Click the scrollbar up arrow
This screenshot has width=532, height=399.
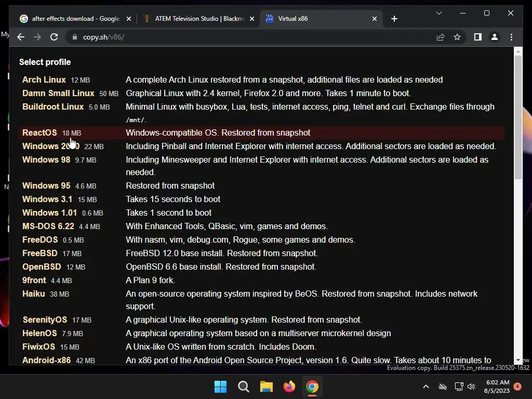(x=518, y=51)
